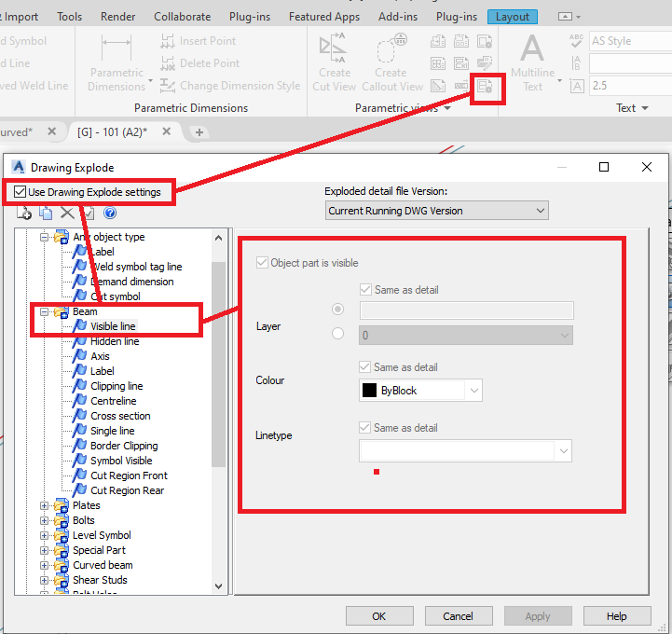
Task: Click the Special Part folder icon
Action: point(62,550)
